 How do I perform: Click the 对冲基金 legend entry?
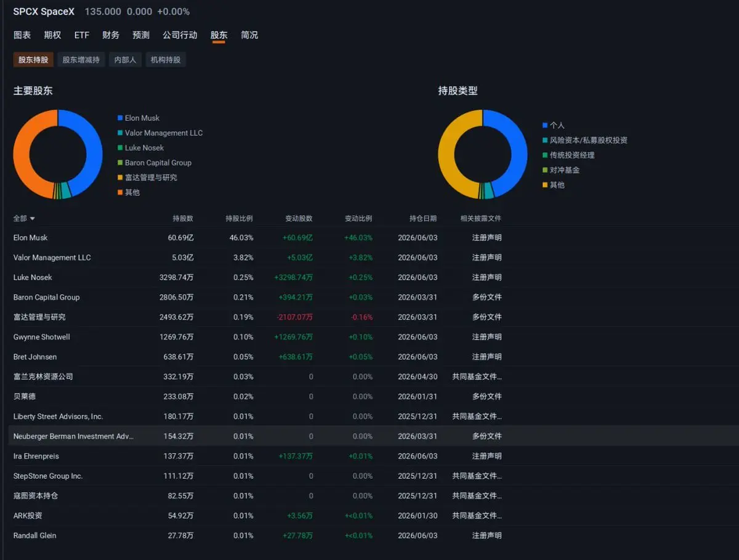click(x=561, y=170)
